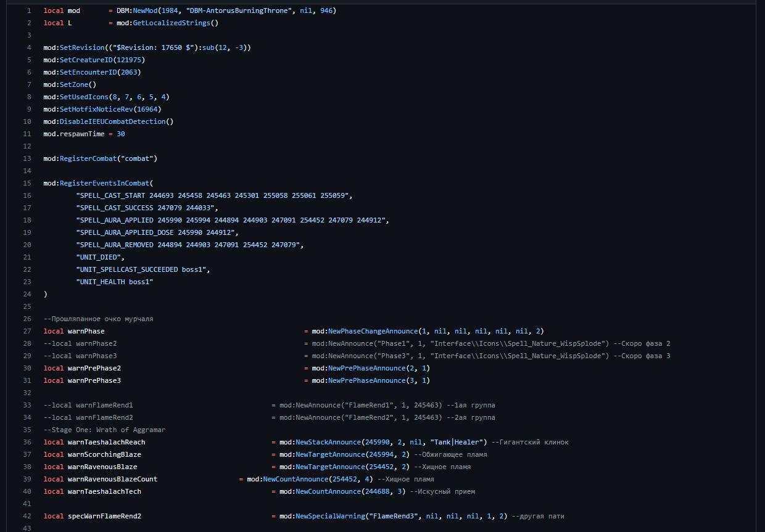Click the respawnTime value 30
Screen dimensions: 765x532
click(x=121, y=134)
